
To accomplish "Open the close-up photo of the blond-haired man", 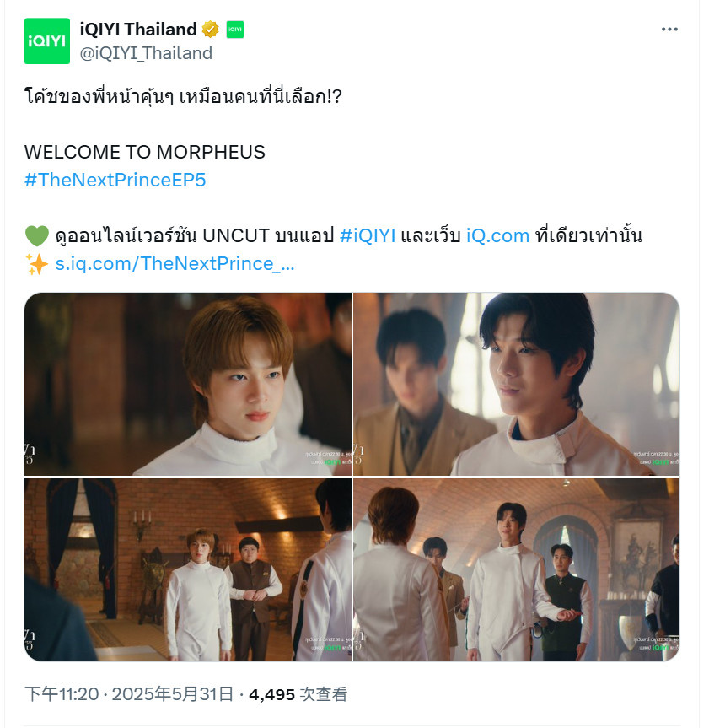I will pos(188,384).
